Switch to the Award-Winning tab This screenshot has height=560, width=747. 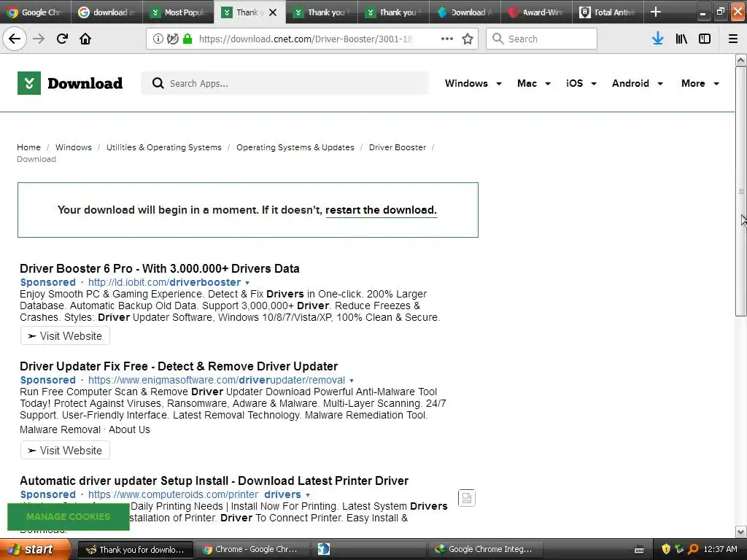point(537,12)
